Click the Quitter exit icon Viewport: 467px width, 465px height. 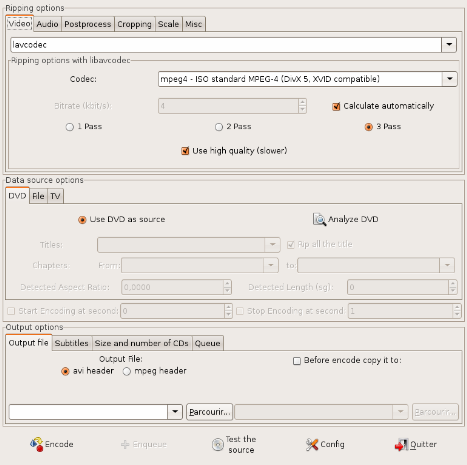[x=401, y=444]
